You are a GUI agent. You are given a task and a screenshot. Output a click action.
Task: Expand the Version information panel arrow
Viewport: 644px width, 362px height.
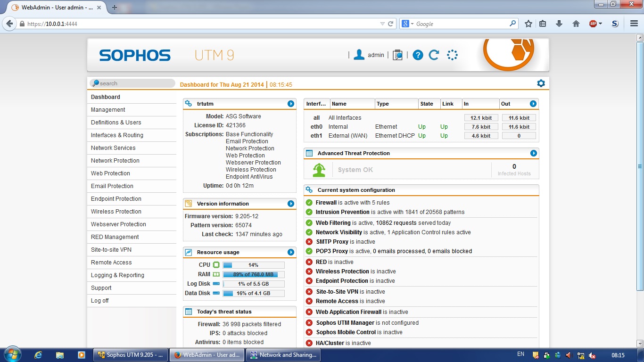tap(291, 204)
